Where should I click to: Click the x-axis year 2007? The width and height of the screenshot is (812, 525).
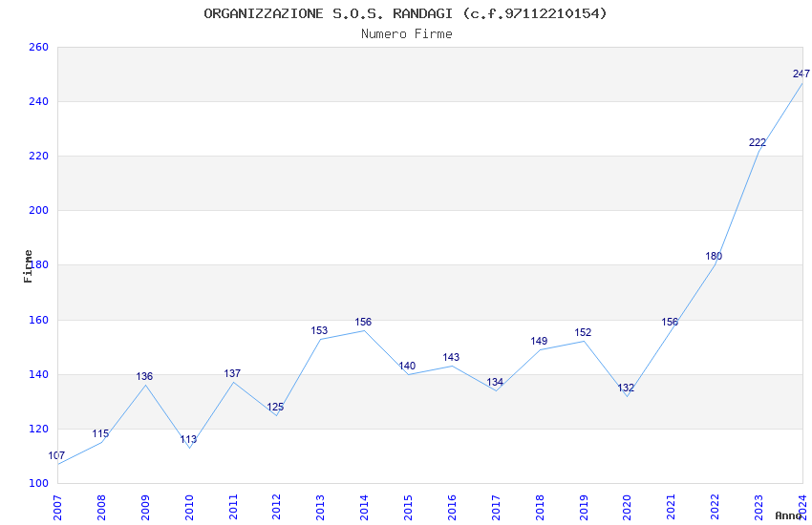[x=57, y=507]
